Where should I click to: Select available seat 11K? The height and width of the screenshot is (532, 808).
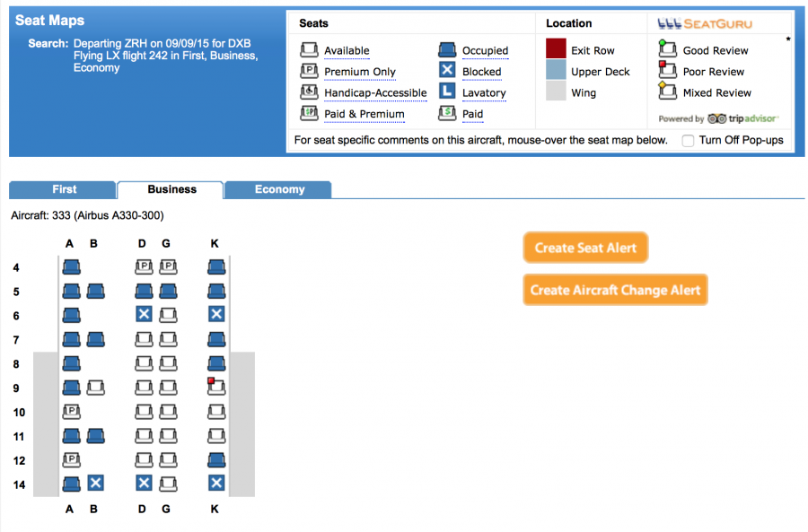point(215,436)
